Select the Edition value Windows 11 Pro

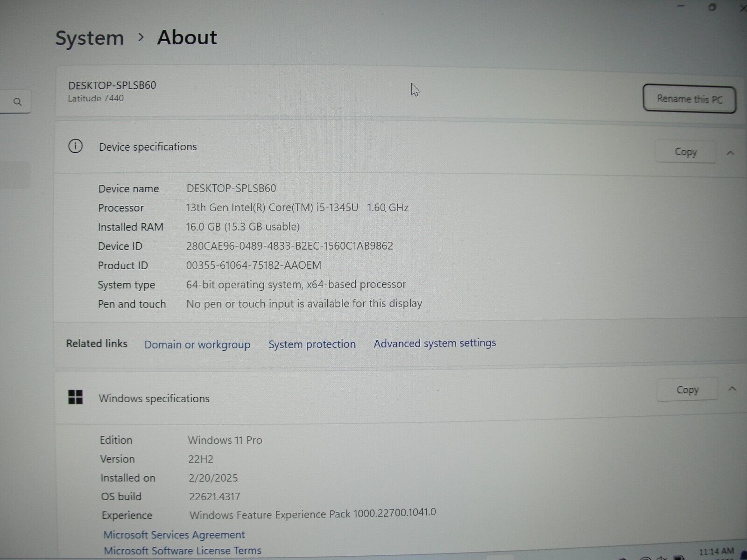click(x=225, y=440)
